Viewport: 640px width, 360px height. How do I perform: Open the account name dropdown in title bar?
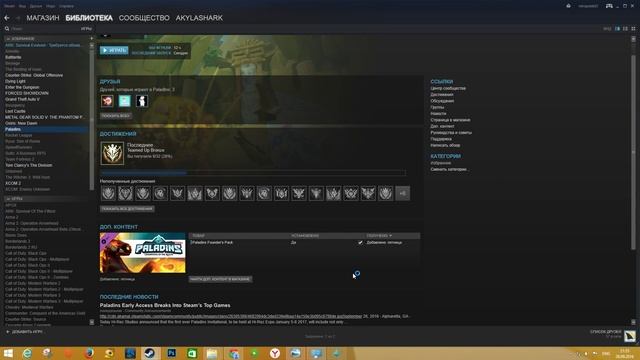click(588, 6)
